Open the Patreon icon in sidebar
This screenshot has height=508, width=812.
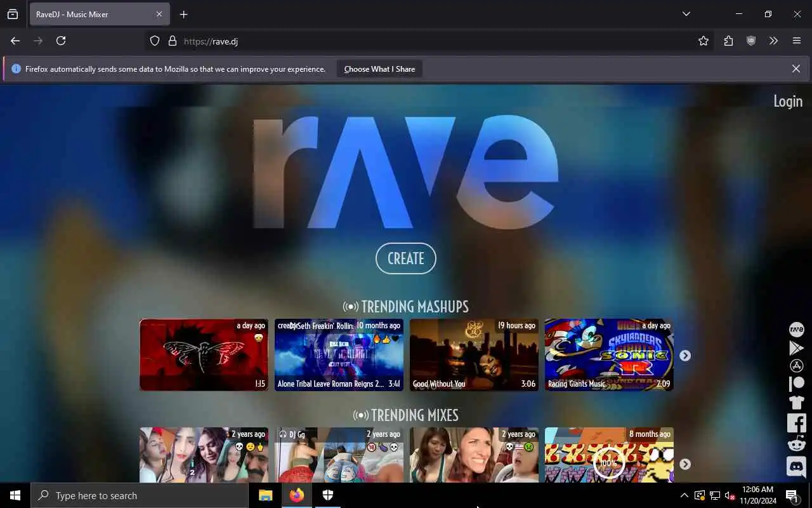tap(796, 384)
